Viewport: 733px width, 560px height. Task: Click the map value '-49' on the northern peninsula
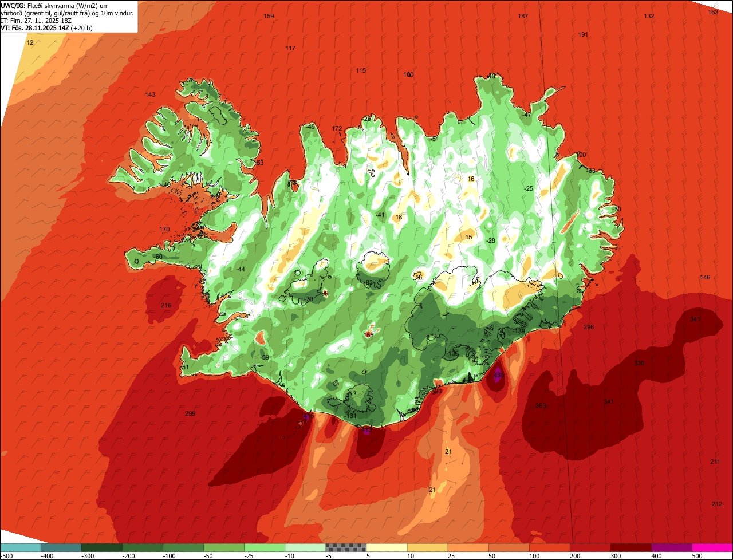tap(310, 127)
